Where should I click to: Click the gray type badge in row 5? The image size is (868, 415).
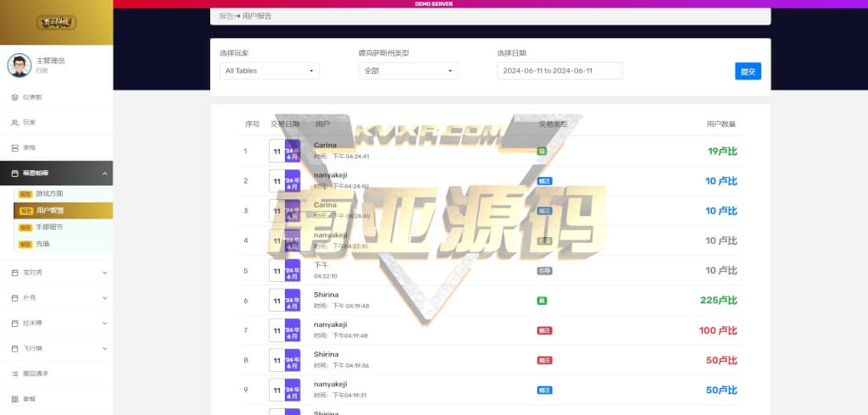pos(544,270)
